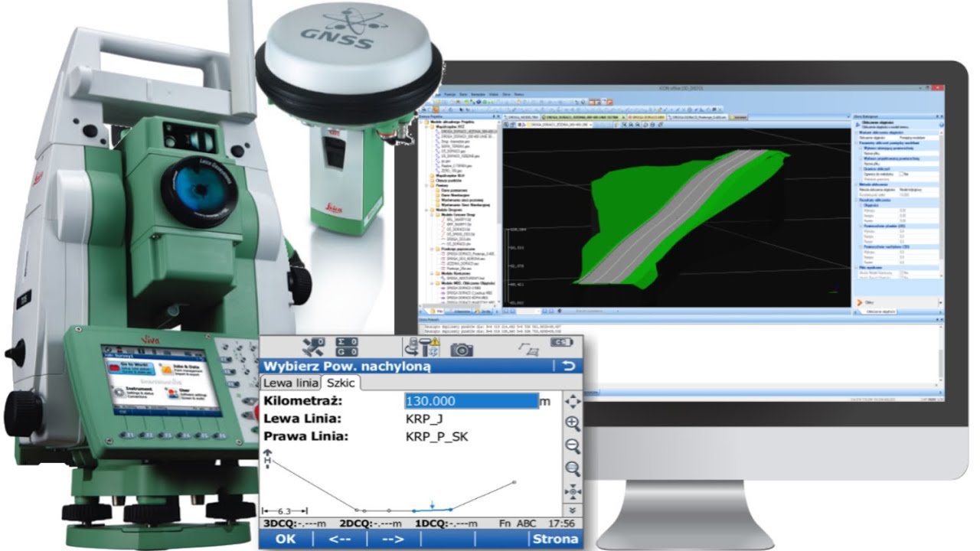This screenshot has width=980, height=551.
Task: Click the --> softkey
Action: click(393, 539)
